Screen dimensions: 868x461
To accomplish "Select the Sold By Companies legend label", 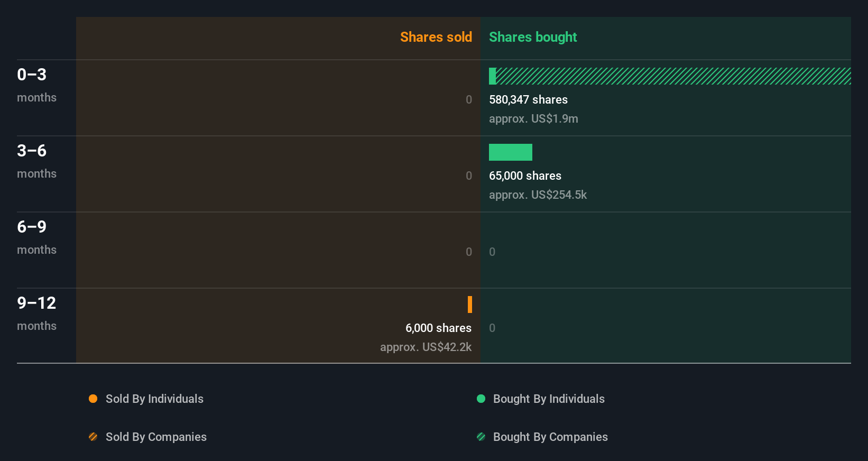I will [x=156, y=437].
